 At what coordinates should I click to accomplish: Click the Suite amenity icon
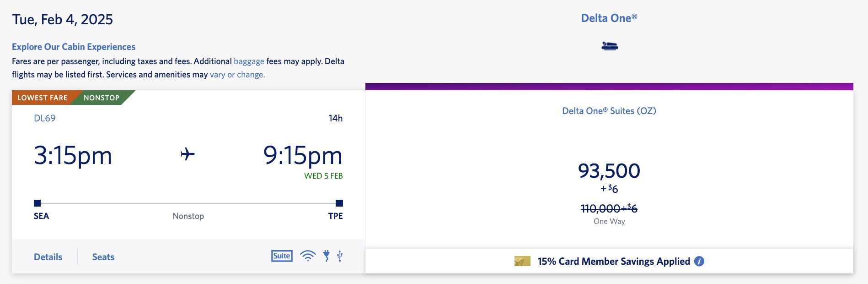point(282,256)
